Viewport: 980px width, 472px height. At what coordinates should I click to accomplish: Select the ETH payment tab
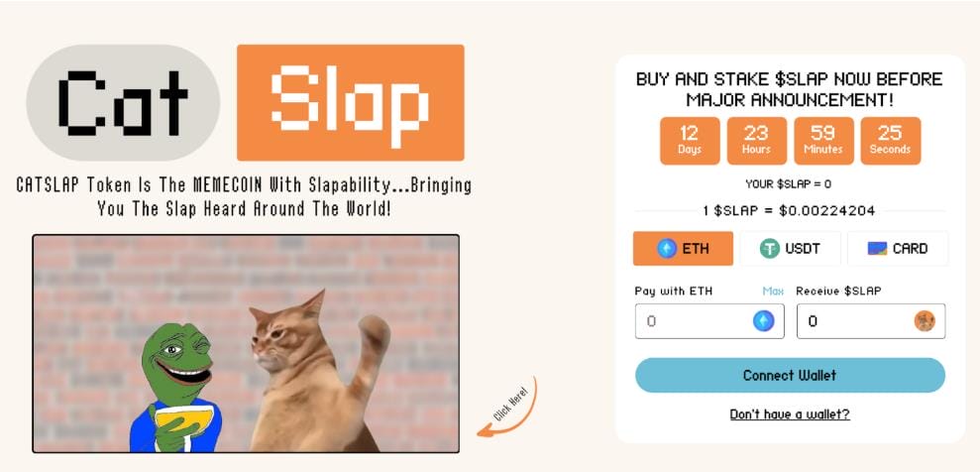[683, 248]
